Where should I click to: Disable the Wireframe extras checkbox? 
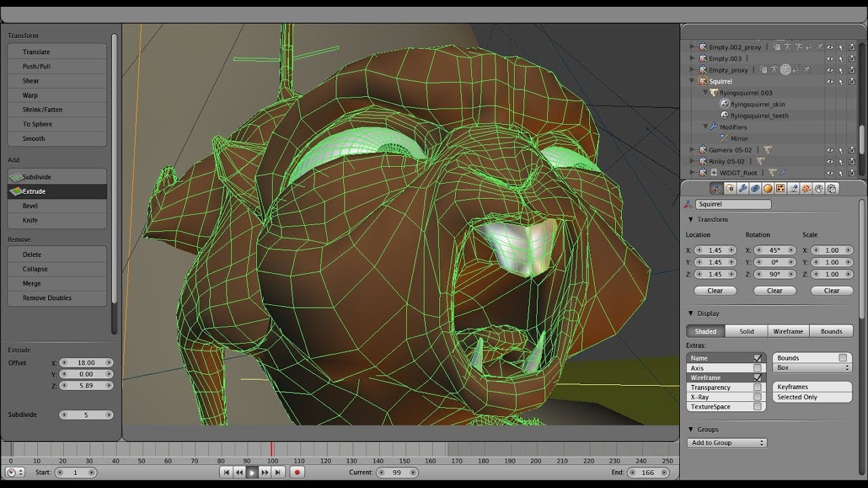click(757, 378)
